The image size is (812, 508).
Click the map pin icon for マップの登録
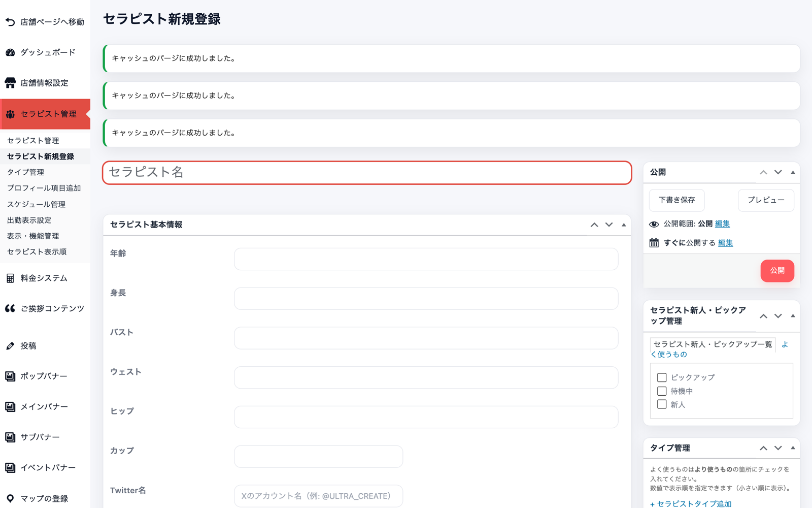click(x=10, y=498)
